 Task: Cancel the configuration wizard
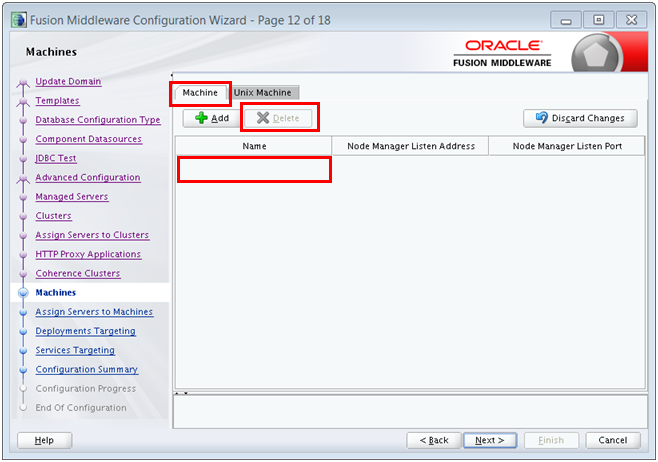[x=613, y=440]
